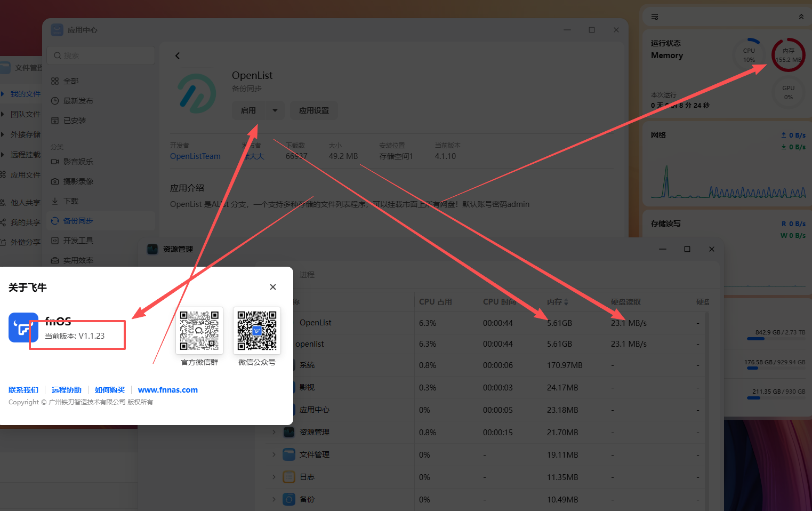Click the camera icon beside 摄影录像
The height and width of the screenshot is (511, 812).
[55, 181]
